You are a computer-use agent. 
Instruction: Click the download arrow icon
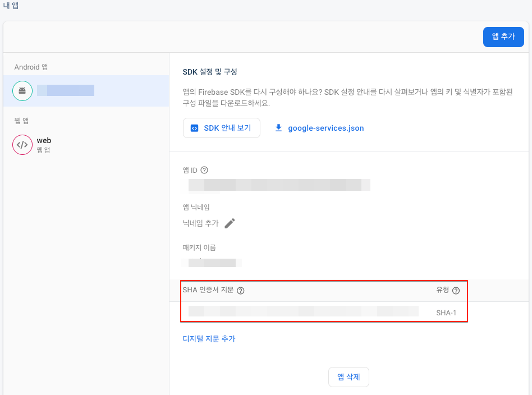[278, 128]
